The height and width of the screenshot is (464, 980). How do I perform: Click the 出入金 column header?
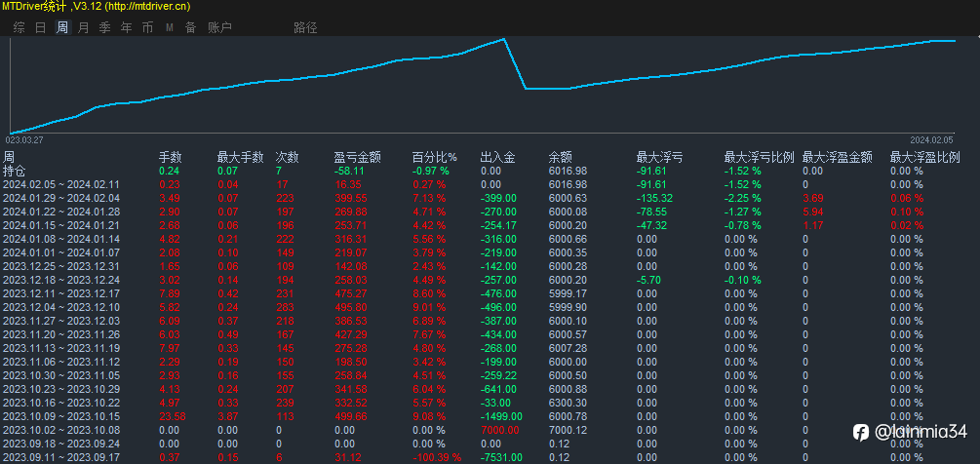point(498,157)
